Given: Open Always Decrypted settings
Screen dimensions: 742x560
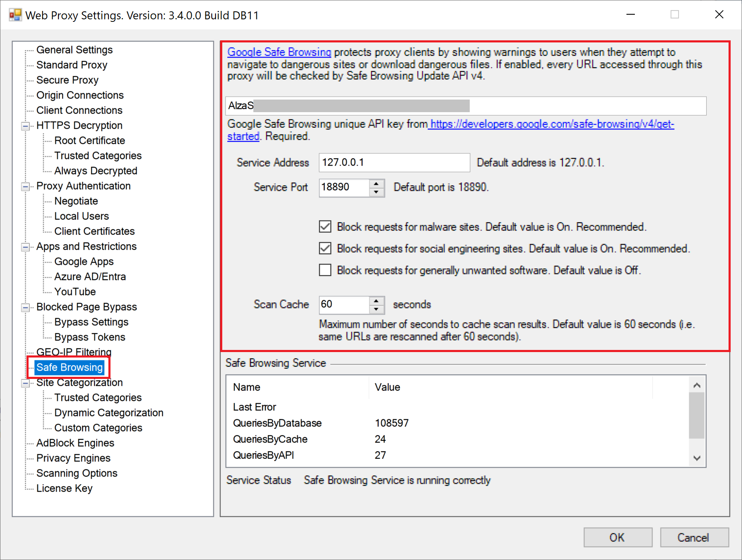Looking at the screenshot, I should pos(96,171).
